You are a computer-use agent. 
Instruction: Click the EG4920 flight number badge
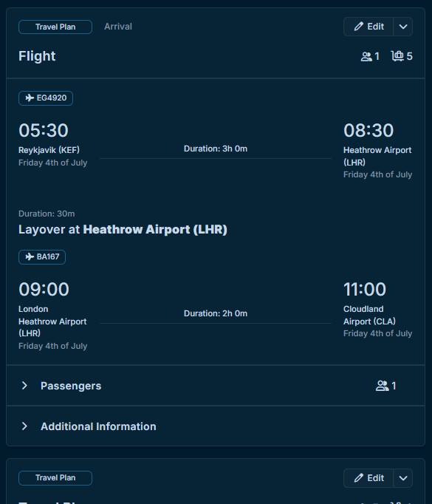point(46,98)
